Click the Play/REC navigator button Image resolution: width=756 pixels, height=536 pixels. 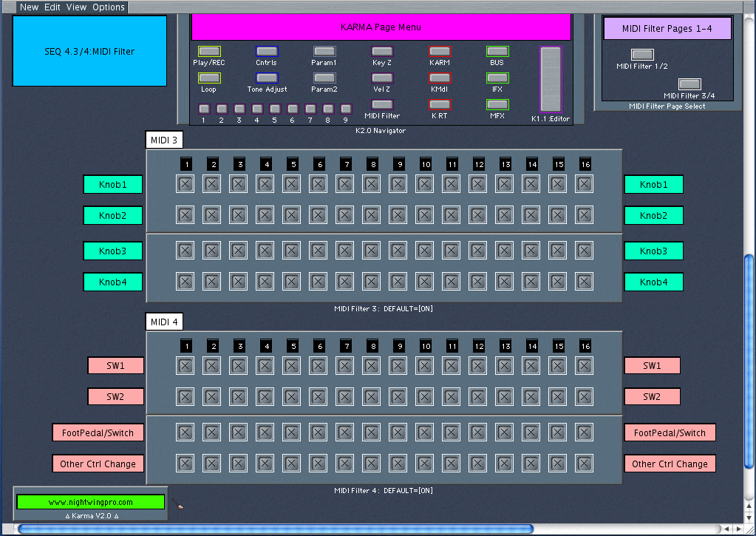(209, 52)
